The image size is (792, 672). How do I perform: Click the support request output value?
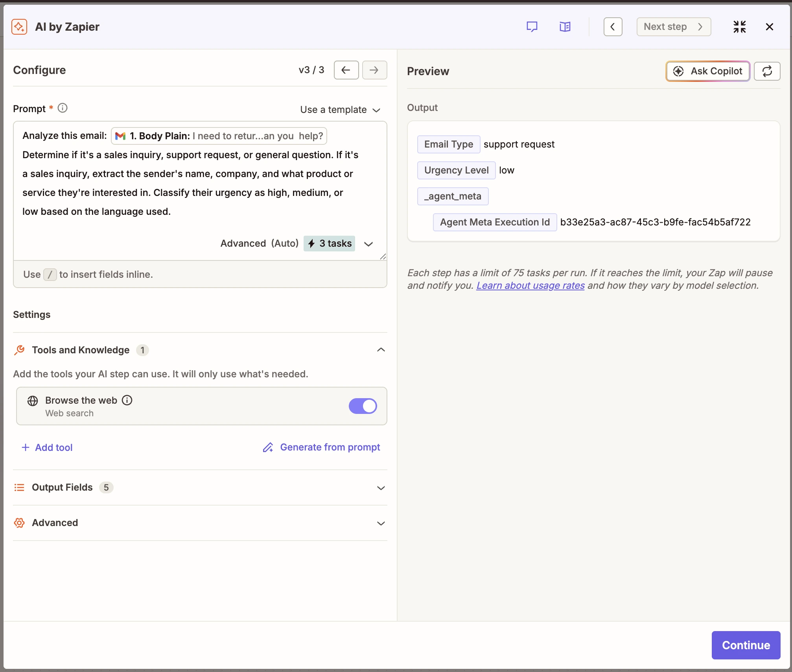tap(519, 144)
